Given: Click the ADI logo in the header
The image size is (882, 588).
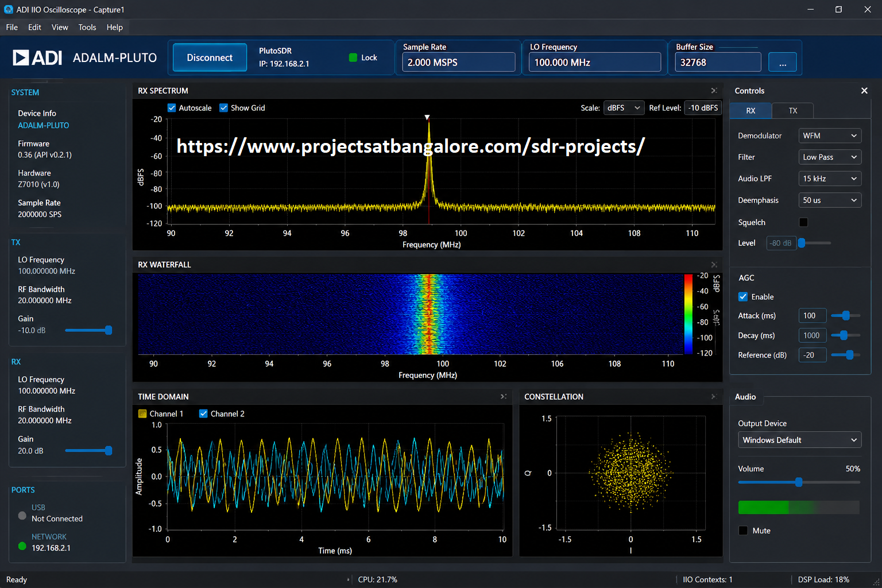Looking at the screenshot, I should [x=37, y=57].
